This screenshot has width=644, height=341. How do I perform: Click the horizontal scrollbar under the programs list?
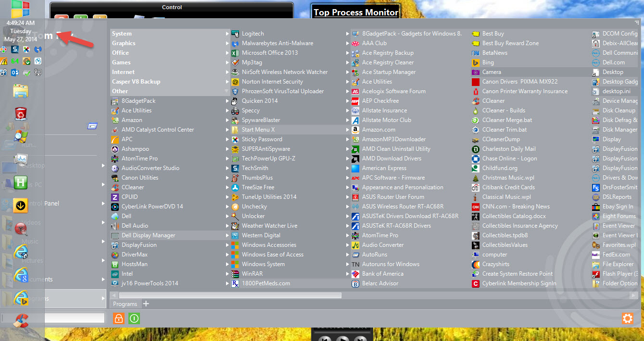230,295
